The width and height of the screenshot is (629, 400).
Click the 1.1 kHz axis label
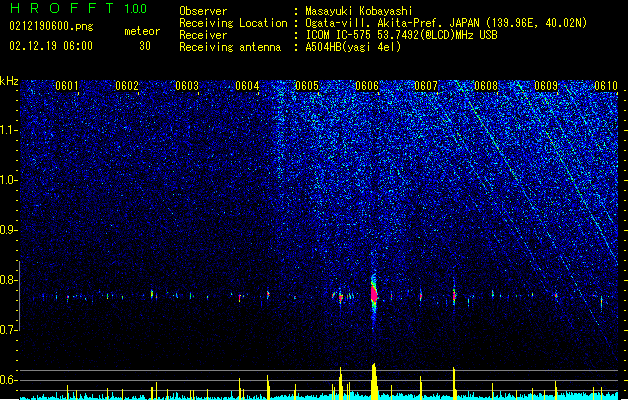point(8,130)
